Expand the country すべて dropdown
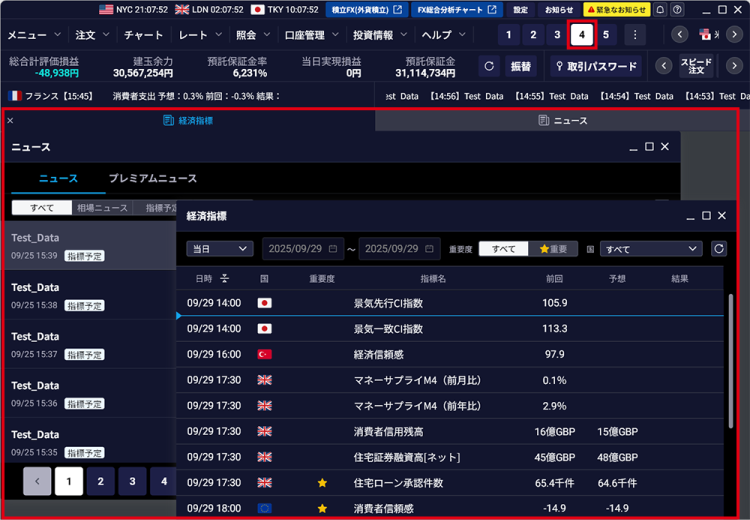 tap(651, 249)
